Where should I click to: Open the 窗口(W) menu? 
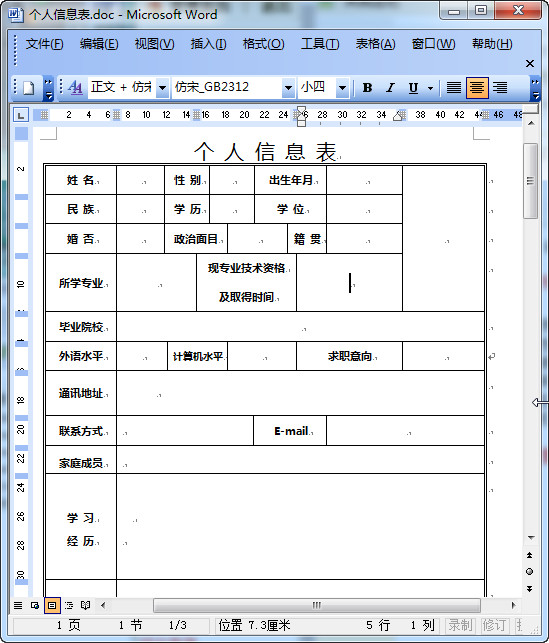click(433, 44)
